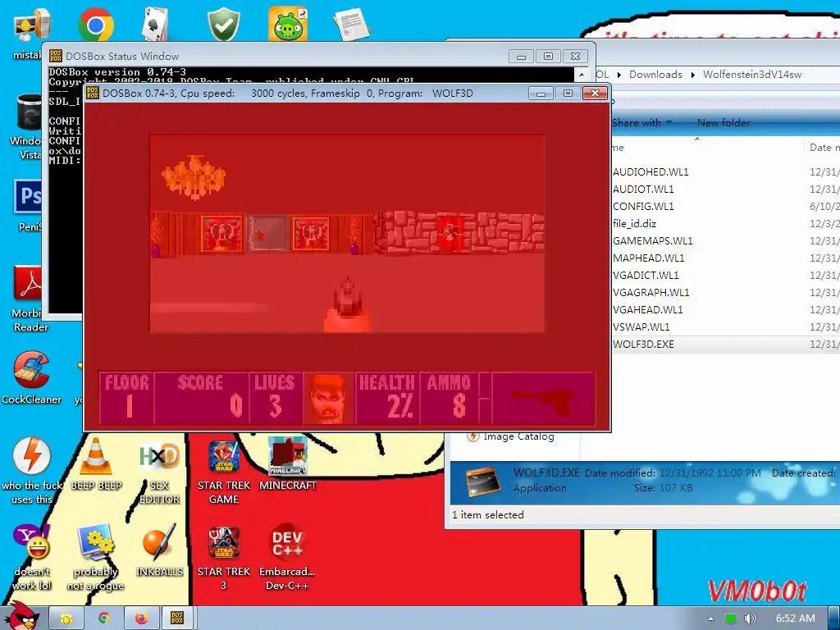Show hidden tray icons arrow
The width and height of the screenshot is (840, 630).
710,619
